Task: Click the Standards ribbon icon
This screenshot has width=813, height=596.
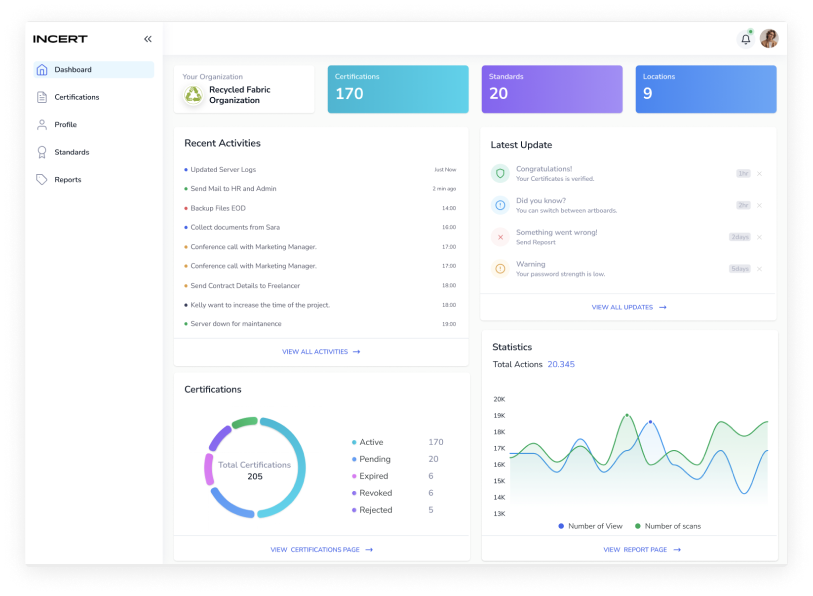Action: click(42, 152)
